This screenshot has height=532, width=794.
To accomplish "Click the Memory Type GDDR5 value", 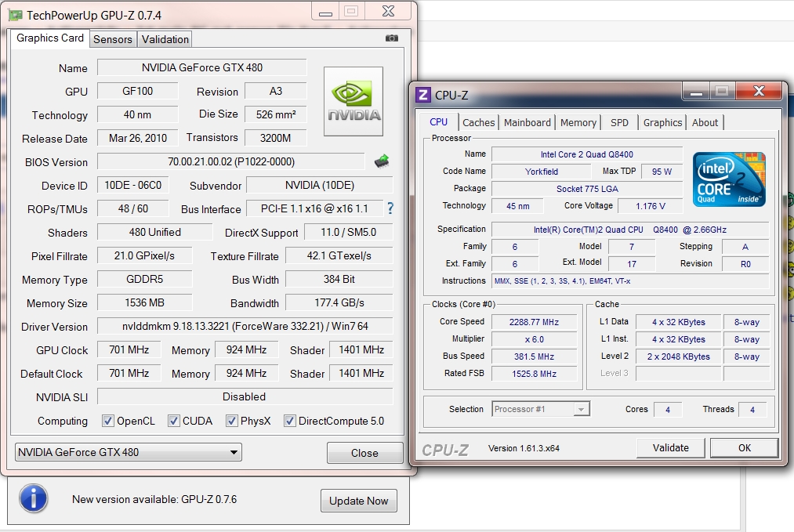I will 144,279.
